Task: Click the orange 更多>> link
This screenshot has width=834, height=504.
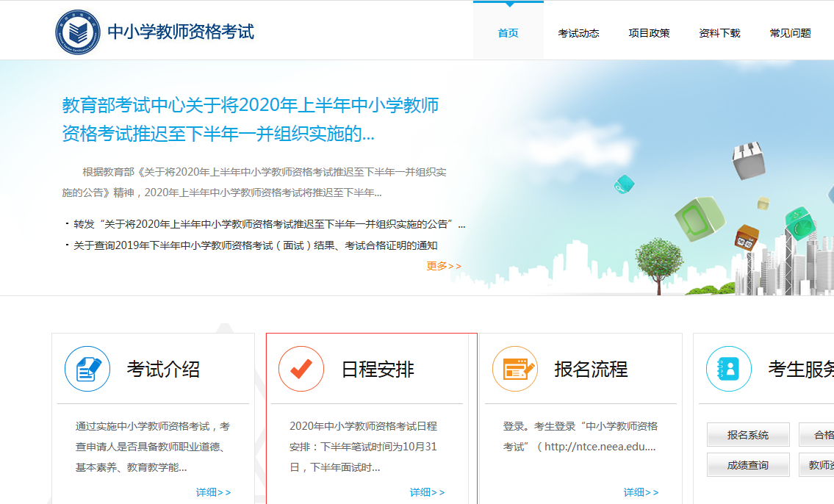Action: pos(444,266)
